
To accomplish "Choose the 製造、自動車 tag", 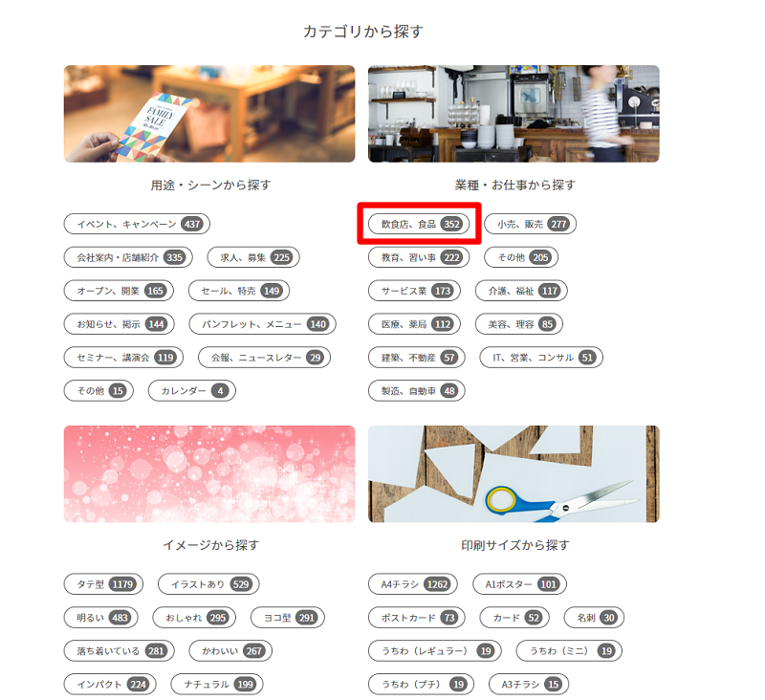I will click(417, 391).
